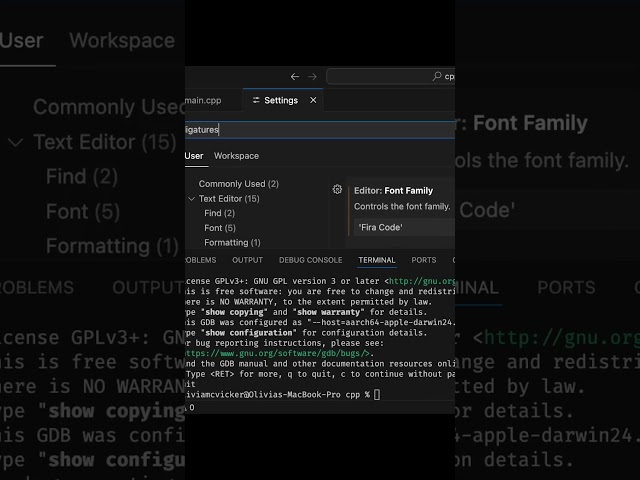
Task: Click the "show configuration" text in terminal
Action: 249,333
